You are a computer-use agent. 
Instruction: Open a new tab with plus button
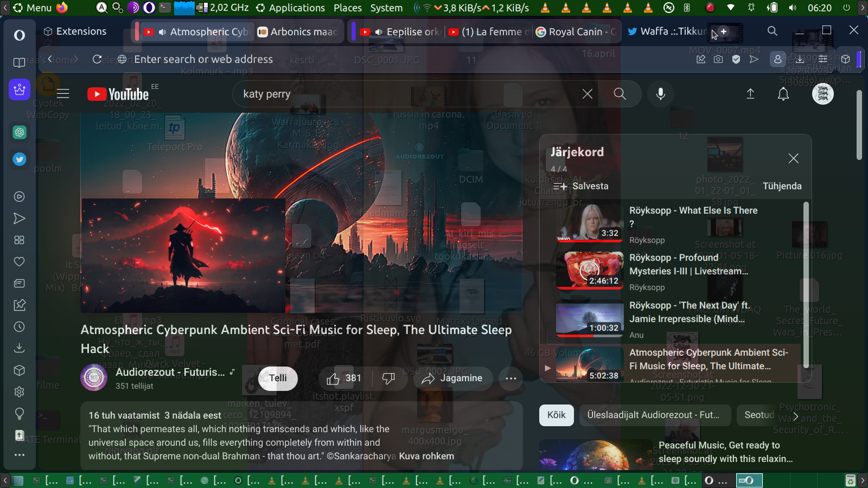(724, 31)
